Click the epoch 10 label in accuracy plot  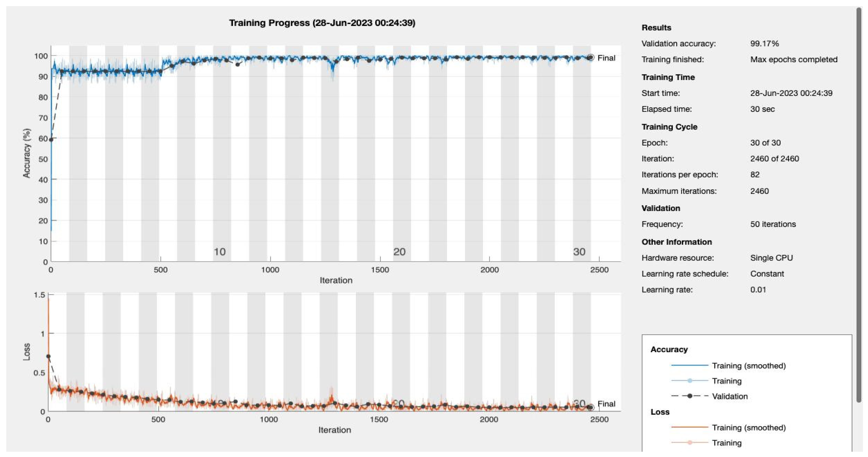click(220, 252)
